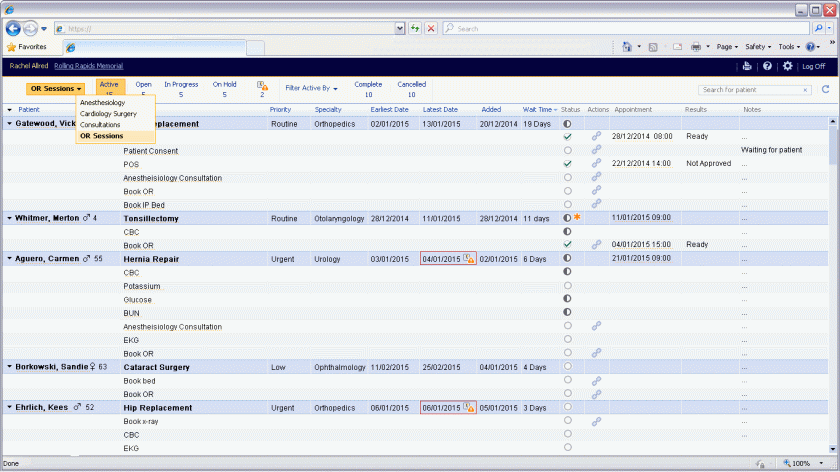The width and height of the screenshot is (840, 472).
Task: Click the browser address bar
Action: [x=228, y=28]
